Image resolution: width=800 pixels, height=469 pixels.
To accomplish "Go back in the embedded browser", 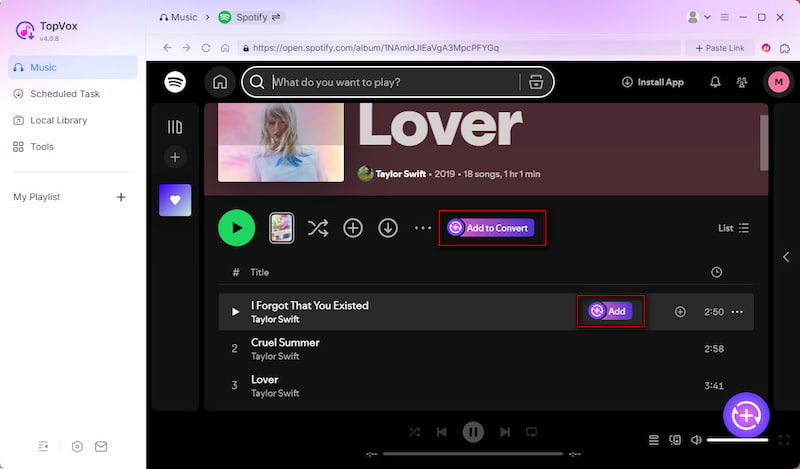I will [x=167, y=47].
